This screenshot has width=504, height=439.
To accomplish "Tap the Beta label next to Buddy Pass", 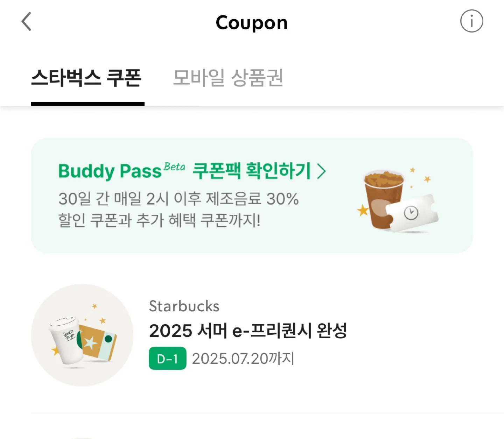I will [174, 167].
